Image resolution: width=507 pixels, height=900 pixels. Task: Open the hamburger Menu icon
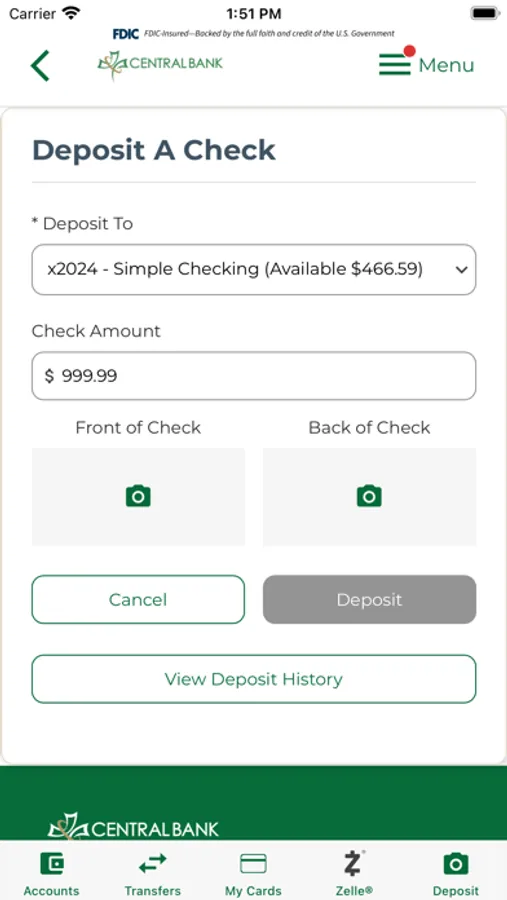(395, 64)
